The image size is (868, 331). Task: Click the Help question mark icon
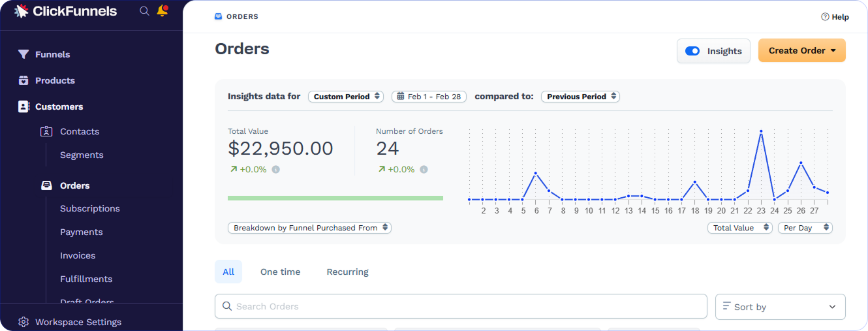pos(825,17)
